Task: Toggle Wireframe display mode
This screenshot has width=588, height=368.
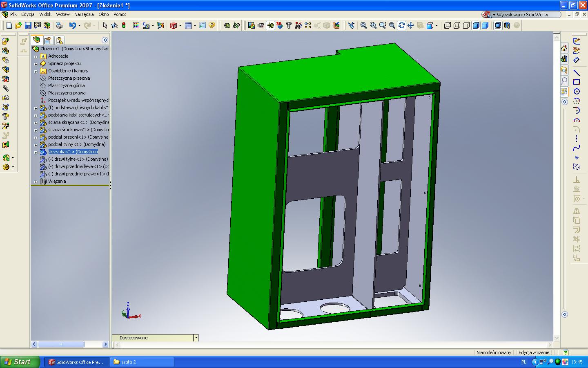Action: point(448,25)
